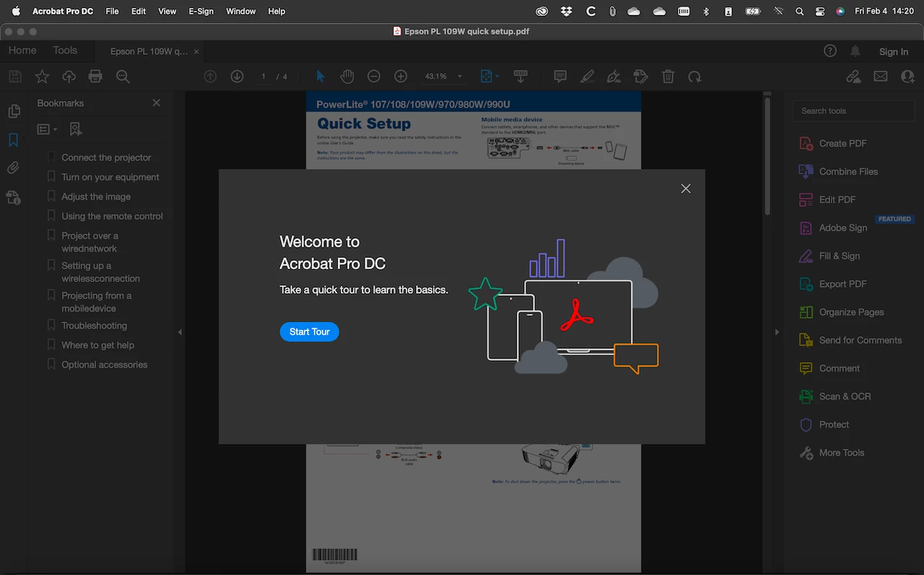Click the Save file icon in toolbar

pyautogui.click(x=14, y=76)
